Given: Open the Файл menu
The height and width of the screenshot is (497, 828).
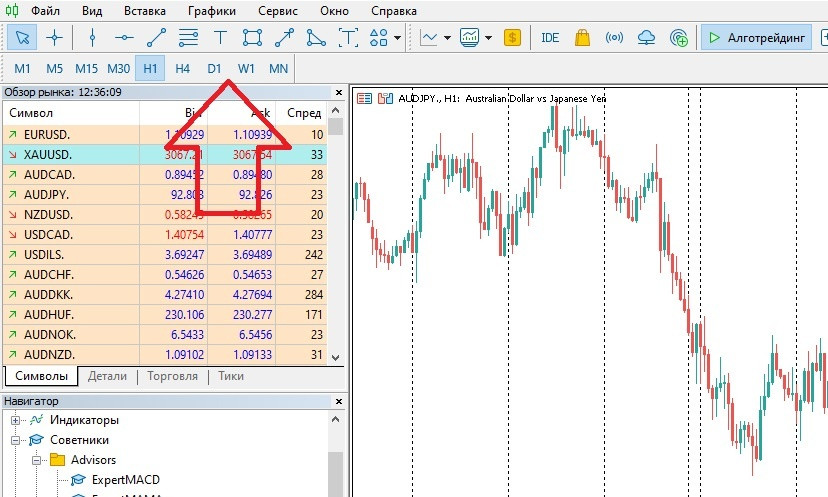Looking at the screenshot, I should point(45,11).
